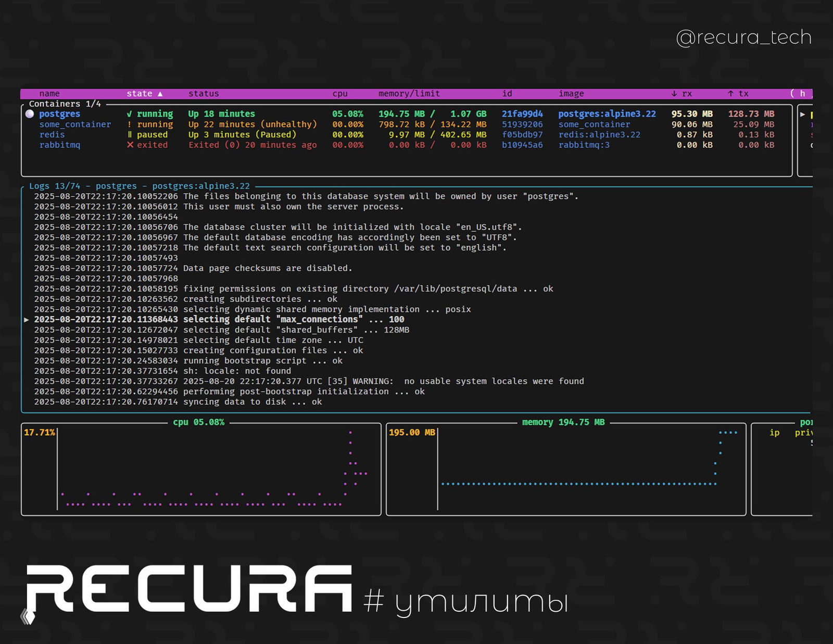Click the down arrow icon beside rx header

pos(674,94)
